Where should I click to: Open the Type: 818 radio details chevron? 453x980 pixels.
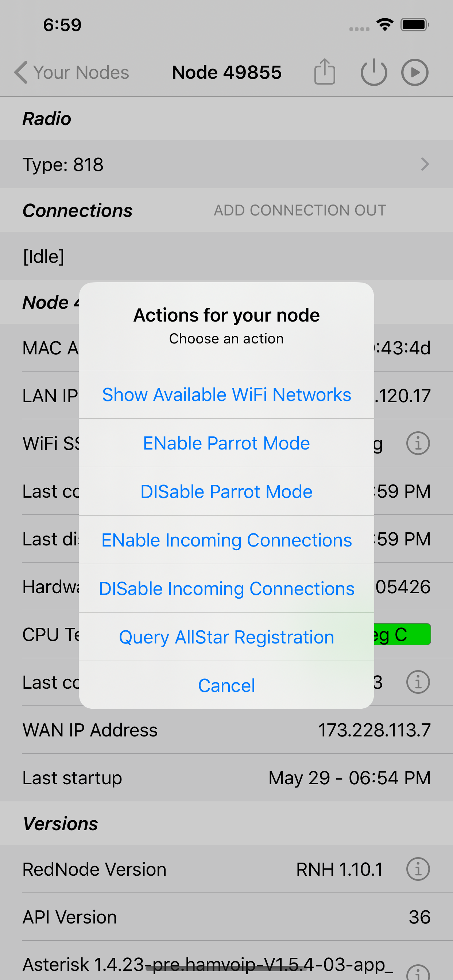(425, 164)
